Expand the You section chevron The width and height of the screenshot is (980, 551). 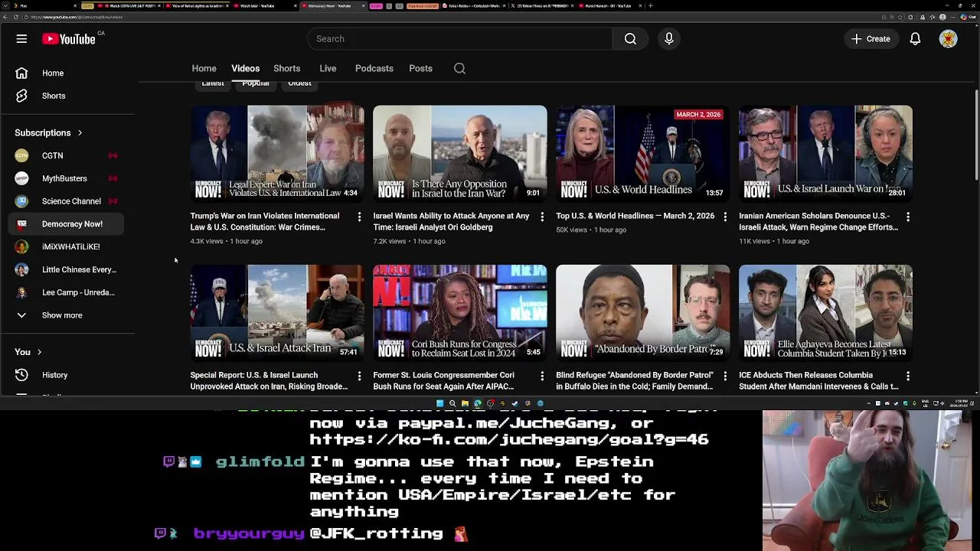point(39,353)
